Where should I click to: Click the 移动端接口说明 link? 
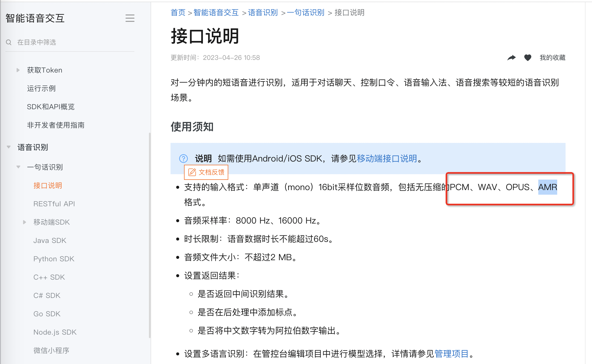coord(387,159)
